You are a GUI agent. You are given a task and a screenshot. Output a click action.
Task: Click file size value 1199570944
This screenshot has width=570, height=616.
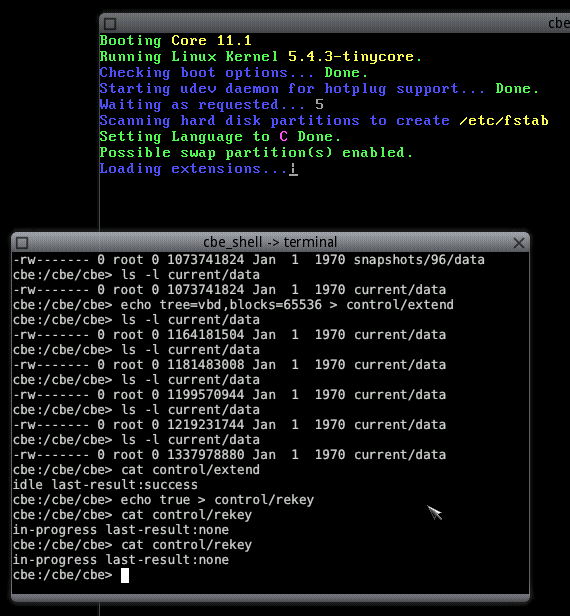(x=206, y=395)
